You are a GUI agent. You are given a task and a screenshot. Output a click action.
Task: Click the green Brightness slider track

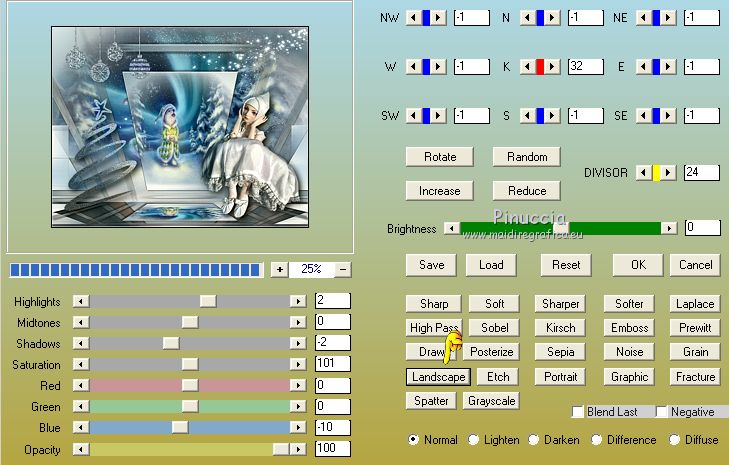tap(560, 228)
